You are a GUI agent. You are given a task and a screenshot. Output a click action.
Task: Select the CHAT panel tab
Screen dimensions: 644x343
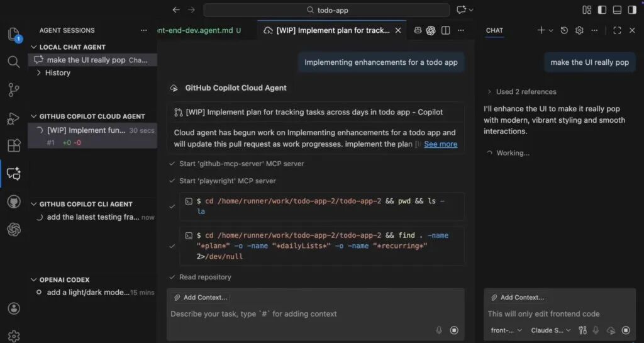click(x=494, y=30)
